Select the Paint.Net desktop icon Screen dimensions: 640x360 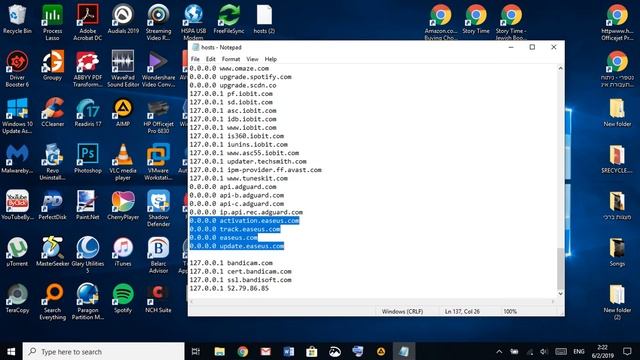click(x=87, y=205)
